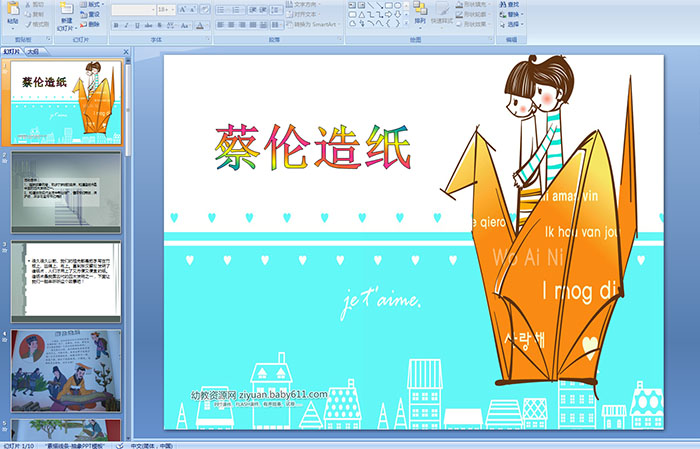
Task: Open the Font dialog launcher
Action: tap(208, 40)
